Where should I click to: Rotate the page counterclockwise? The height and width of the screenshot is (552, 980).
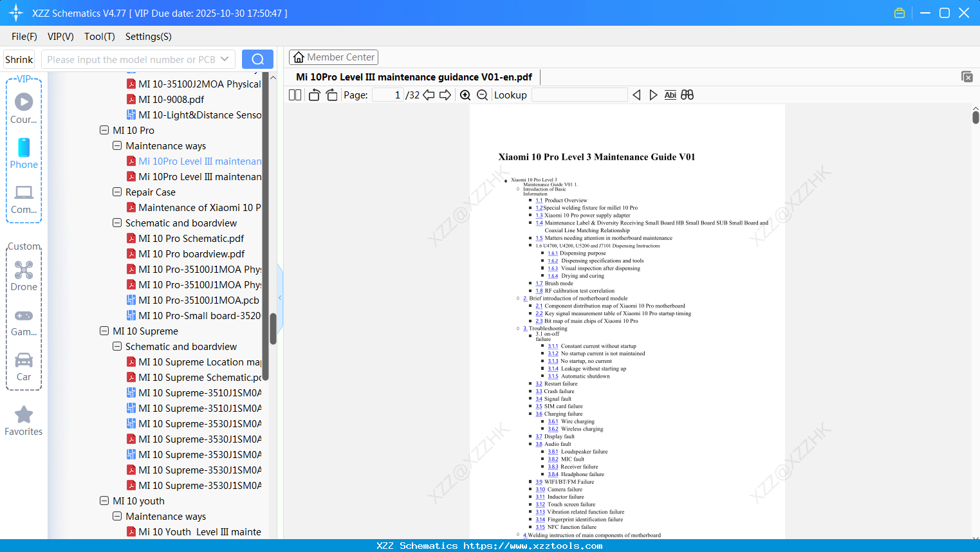314,95
